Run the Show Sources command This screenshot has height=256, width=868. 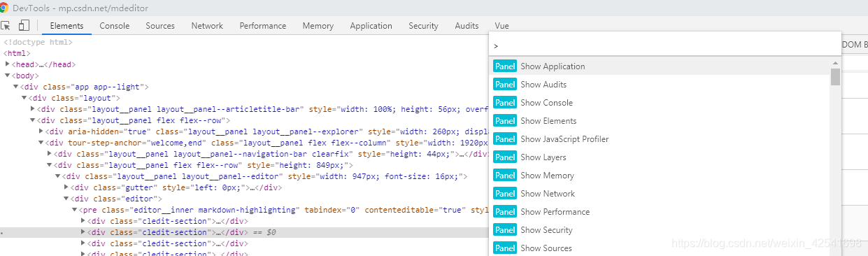(x=660, y=248)
